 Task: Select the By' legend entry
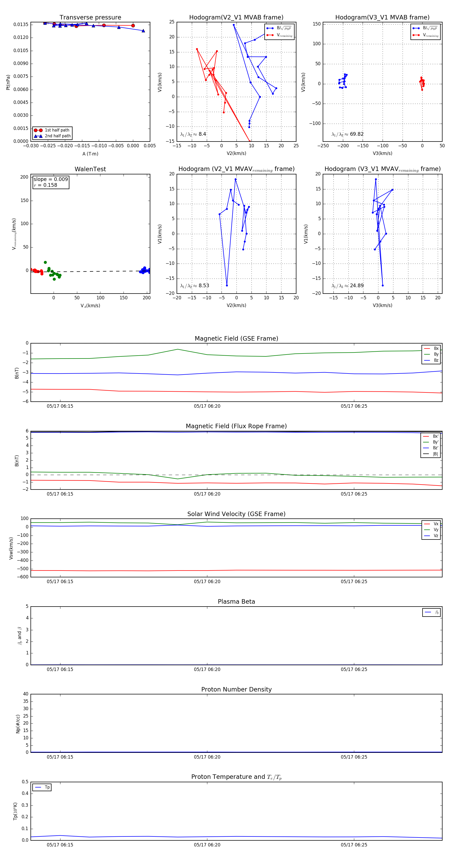[431, 442]
